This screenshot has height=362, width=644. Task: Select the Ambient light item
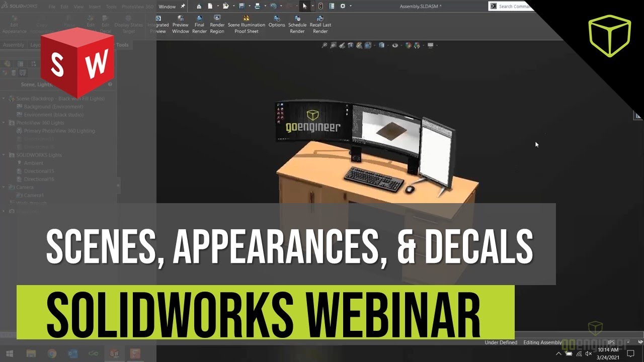pyautogui.click(x=34, y=163)
